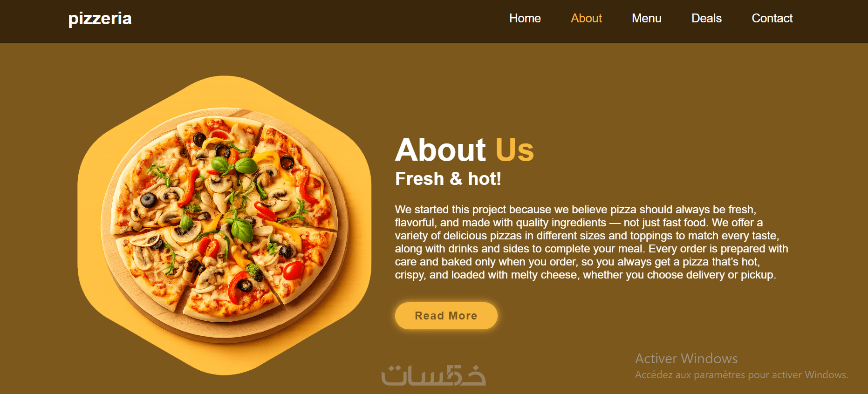Click the Arabic watermark logo at bottom
This screenshot has height=394, width=868.
pos(433,375)
